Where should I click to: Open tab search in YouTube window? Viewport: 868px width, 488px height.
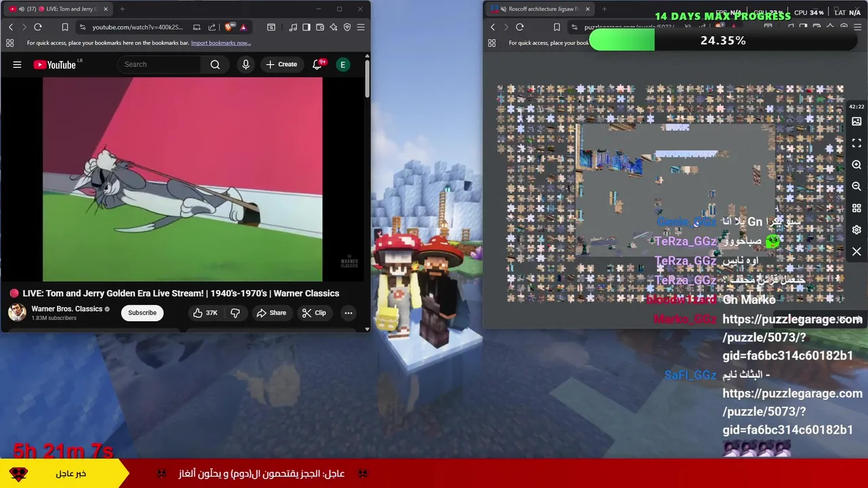click(271, 27)
